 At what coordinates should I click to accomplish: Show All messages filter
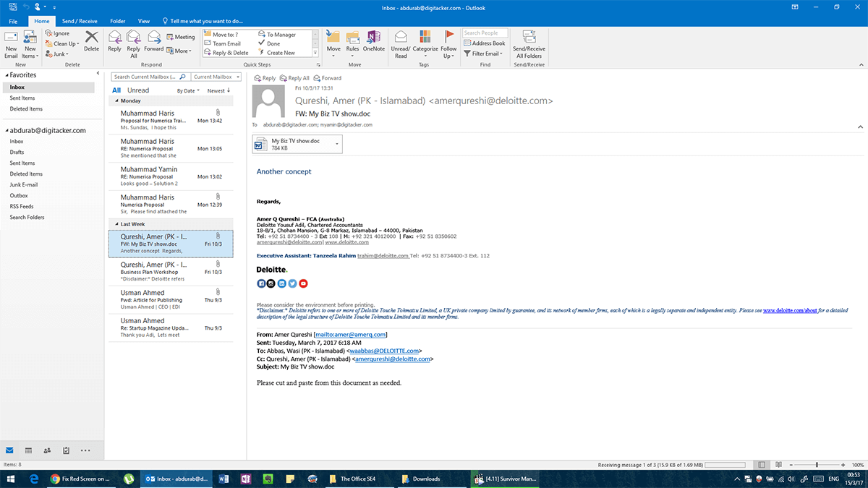[x=116, y=90]
